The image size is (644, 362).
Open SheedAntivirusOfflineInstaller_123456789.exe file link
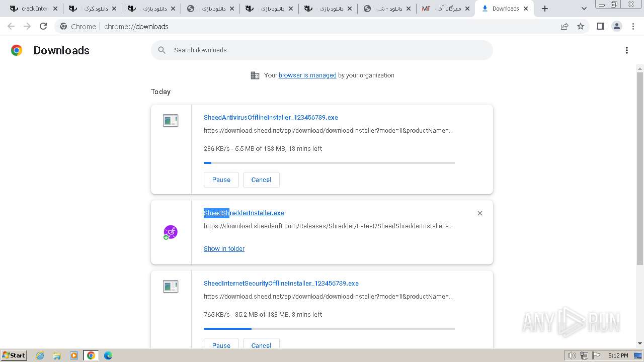coord(271,118)
